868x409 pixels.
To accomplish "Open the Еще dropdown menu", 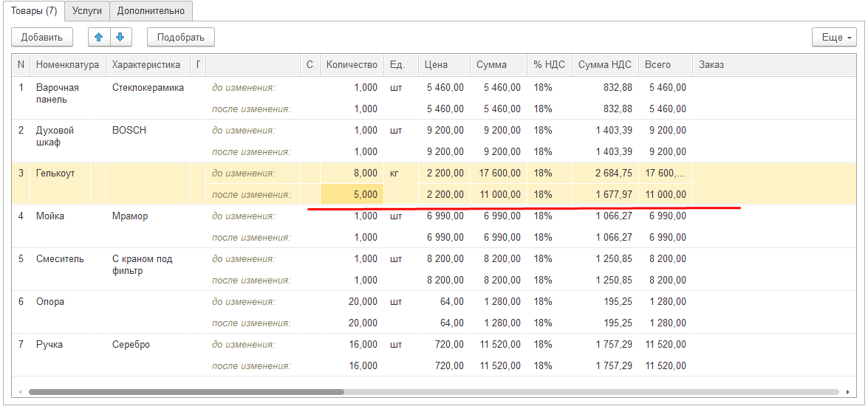I will tap(834, 37).
